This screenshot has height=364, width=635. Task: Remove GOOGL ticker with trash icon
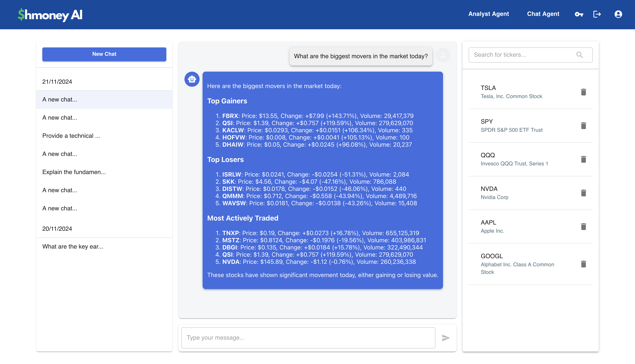(583, 264)
